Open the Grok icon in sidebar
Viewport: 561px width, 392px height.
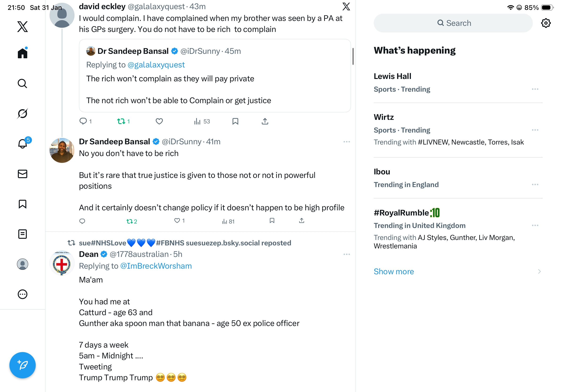pyautogui.click(x=23, y=114)
